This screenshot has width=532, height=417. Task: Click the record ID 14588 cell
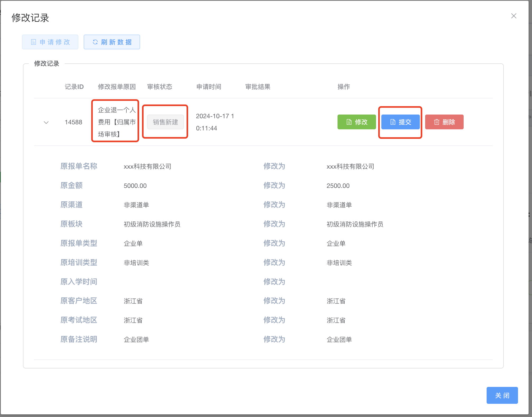point(74,122)
